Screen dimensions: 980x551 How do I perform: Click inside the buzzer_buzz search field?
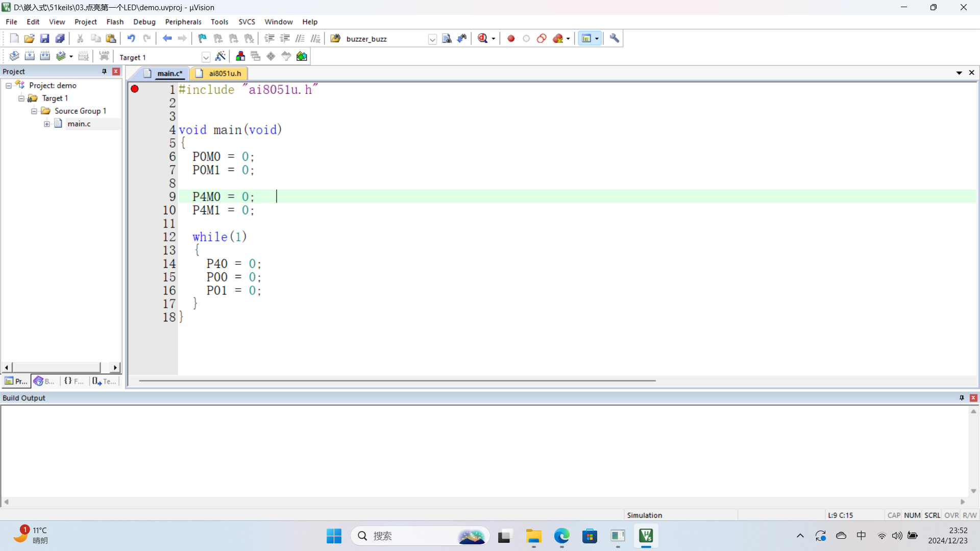point(386,39)
